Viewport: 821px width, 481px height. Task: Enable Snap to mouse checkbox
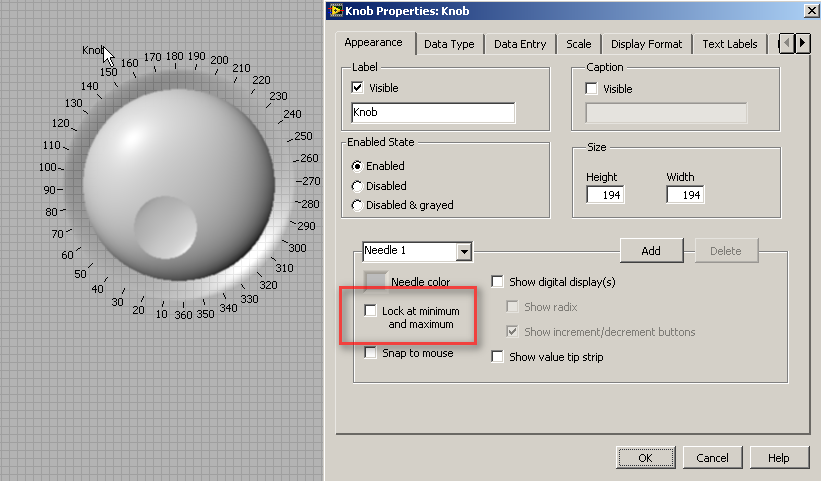click(x=370, y=353)
